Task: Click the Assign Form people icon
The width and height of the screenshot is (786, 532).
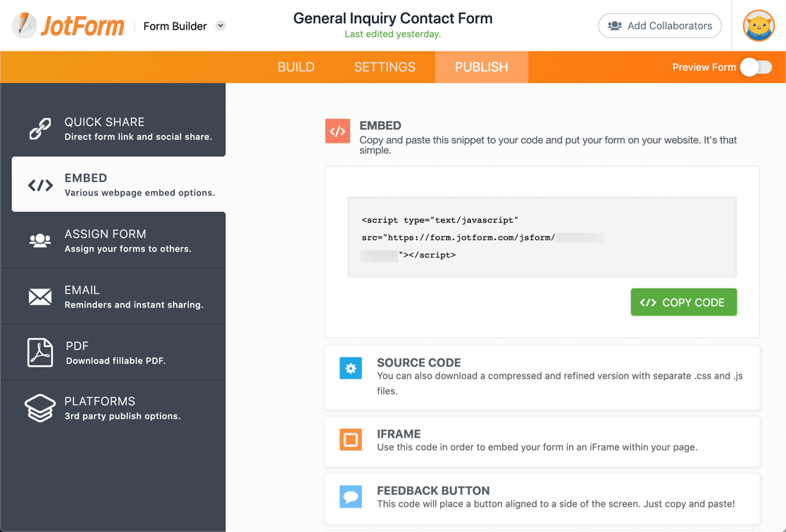Action: [40, 241]
